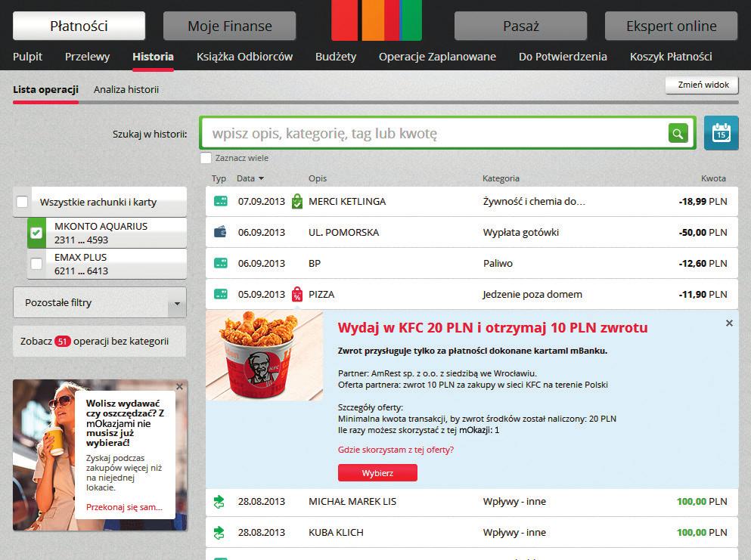751x560 pixels.
Task: Open Książka Odbiorców
Action: [x=244, y=57]
